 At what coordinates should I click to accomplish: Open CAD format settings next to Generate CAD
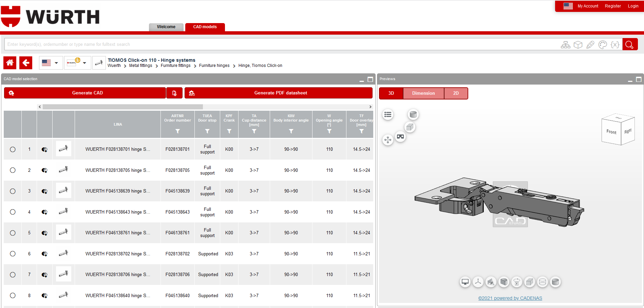(174, 93)
